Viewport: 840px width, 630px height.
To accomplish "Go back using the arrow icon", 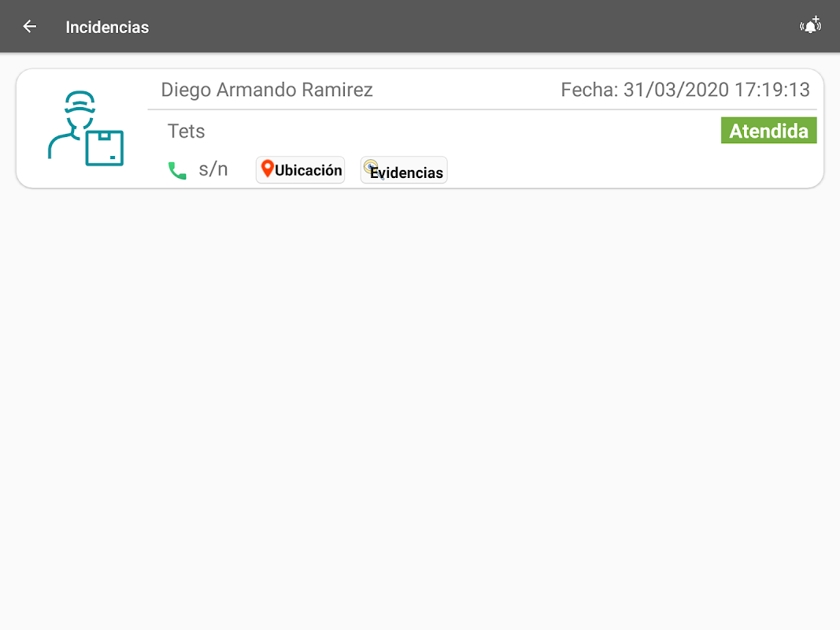I will (x=29, y=26).
